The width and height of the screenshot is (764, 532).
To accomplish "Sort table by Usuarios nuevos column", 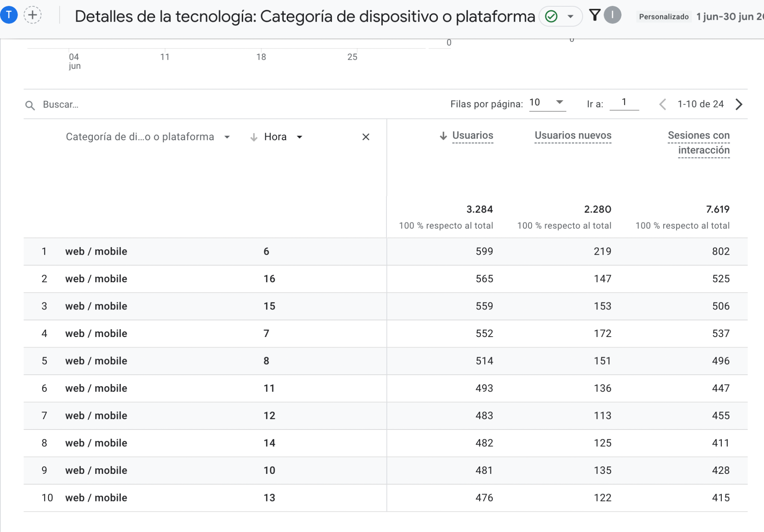I will pos(573,136).
